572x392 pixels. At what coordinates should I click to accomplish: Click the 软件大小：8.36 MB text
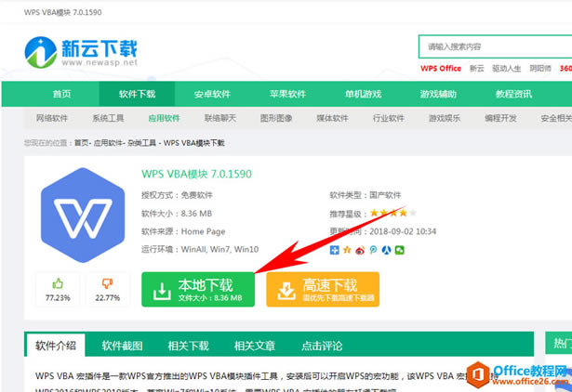pos(177,214)
